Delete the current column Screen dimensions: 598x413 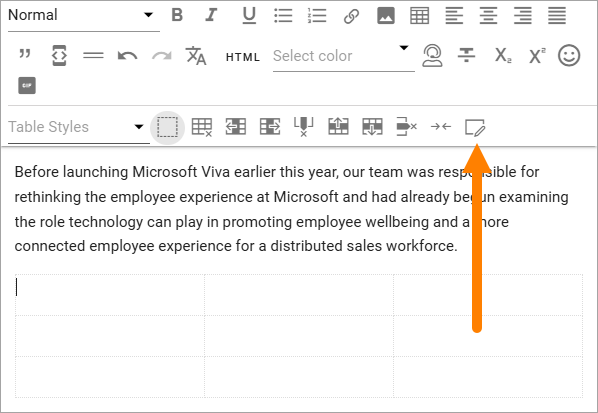[x=304, y=127]
